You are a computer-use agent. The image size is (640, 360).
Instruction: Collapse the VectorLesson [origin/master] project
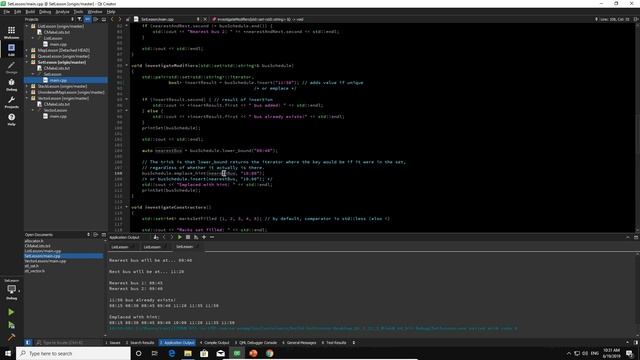click(x=27, y=98)
